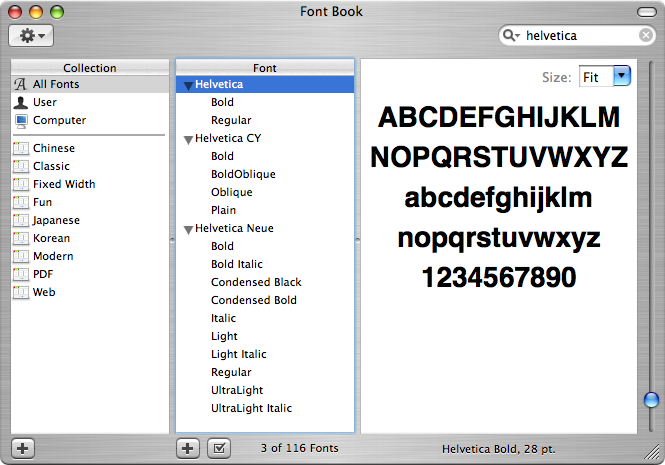This screenshot has width=665, height=465.
Task: Select the Japanese collection name
Action: 56,220
